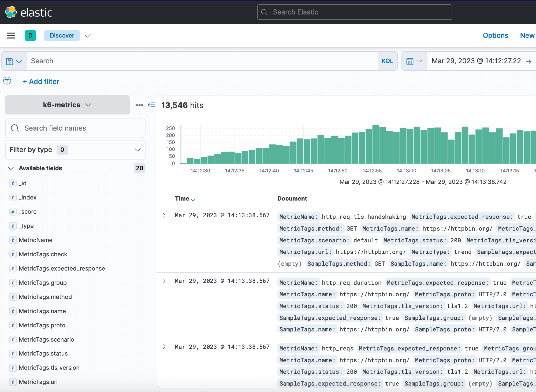Click the three-squares field settings icon
This screenshot has width=536, height=392.
(x=139, y=105)
